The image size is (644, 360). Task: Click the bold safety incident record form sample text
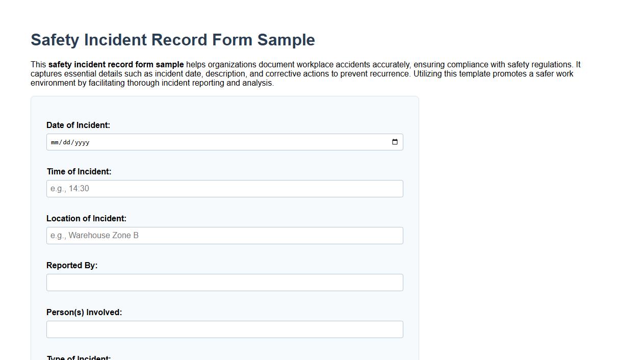(116, 65)
